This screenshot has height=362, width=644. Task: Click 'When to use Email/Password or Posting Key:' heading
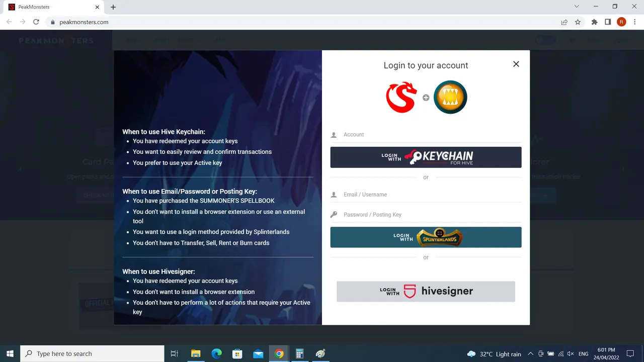190,192
